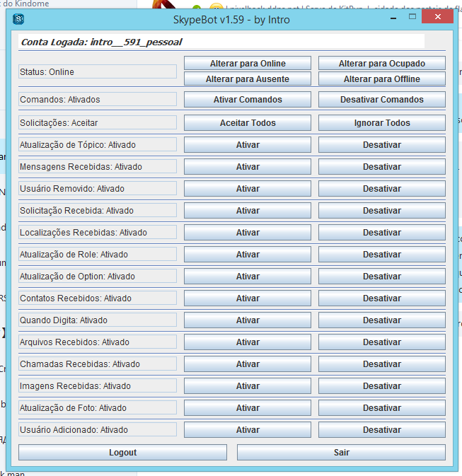
Task: Ativar Atualização de Option
Action: coord(248,276)
